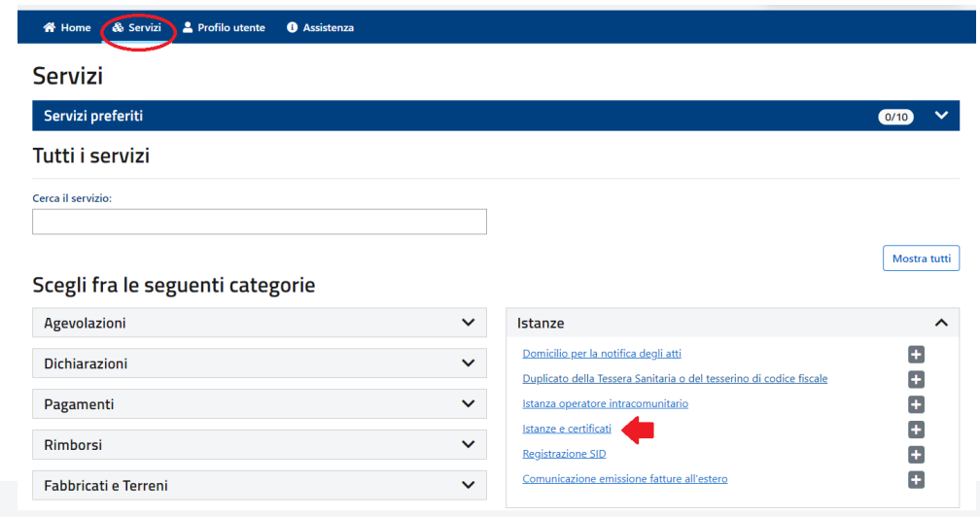Open Registrazione SID link
This screenshot has height=517, width=980.
(x=564, y=453)
